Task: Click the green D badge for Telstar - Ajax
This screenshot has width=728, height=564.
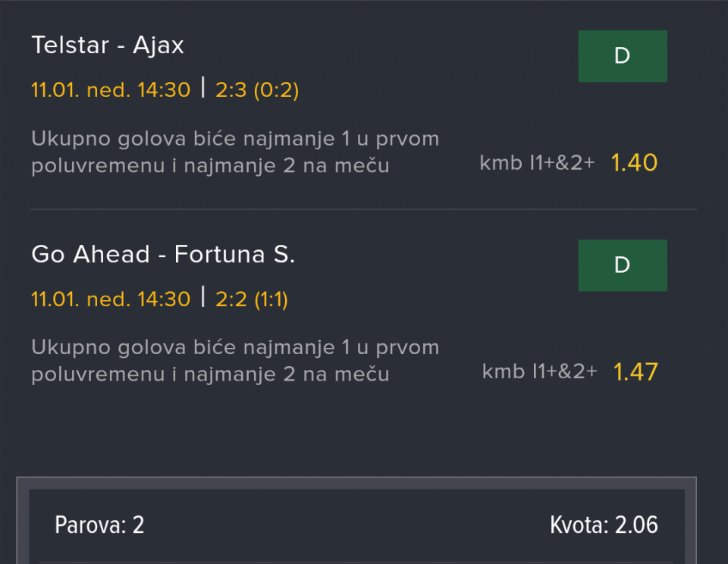Action: [x=623, y=56]
